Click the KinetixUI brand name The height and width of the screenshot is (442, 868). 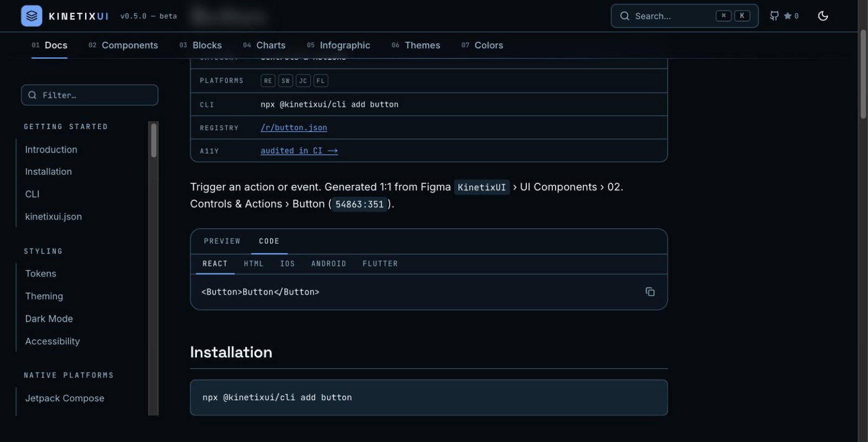(79, 16)
